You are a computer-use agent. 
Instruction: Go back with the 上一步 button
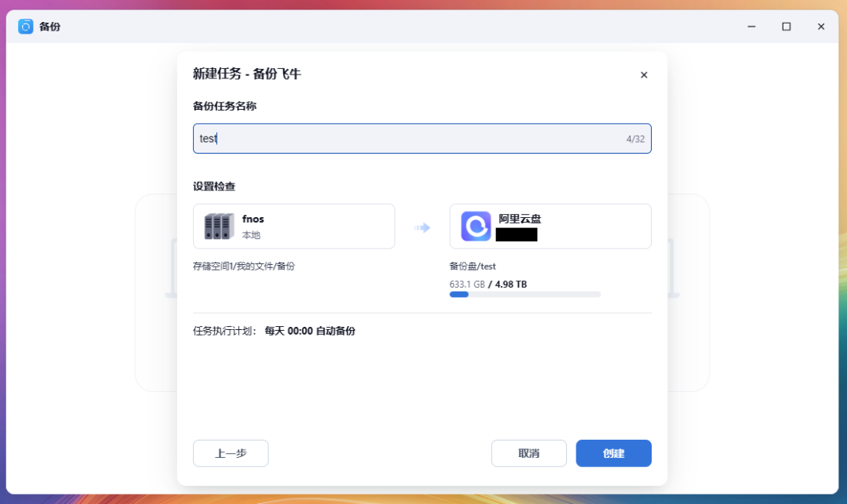coord(231,453)
